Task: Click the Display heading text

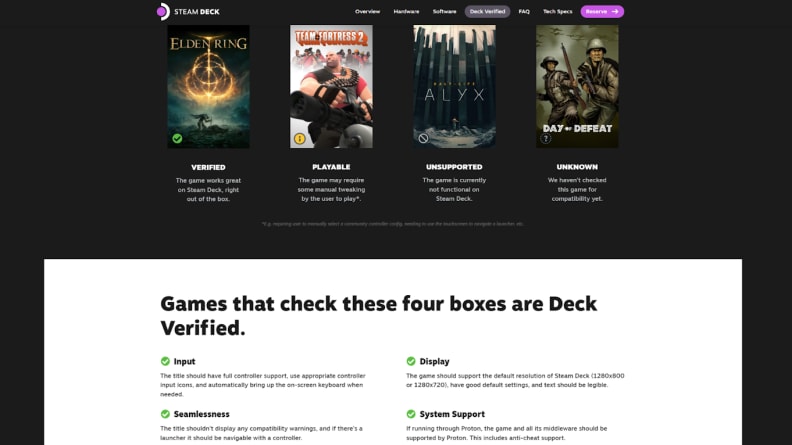Action: (x=434, y=362)
